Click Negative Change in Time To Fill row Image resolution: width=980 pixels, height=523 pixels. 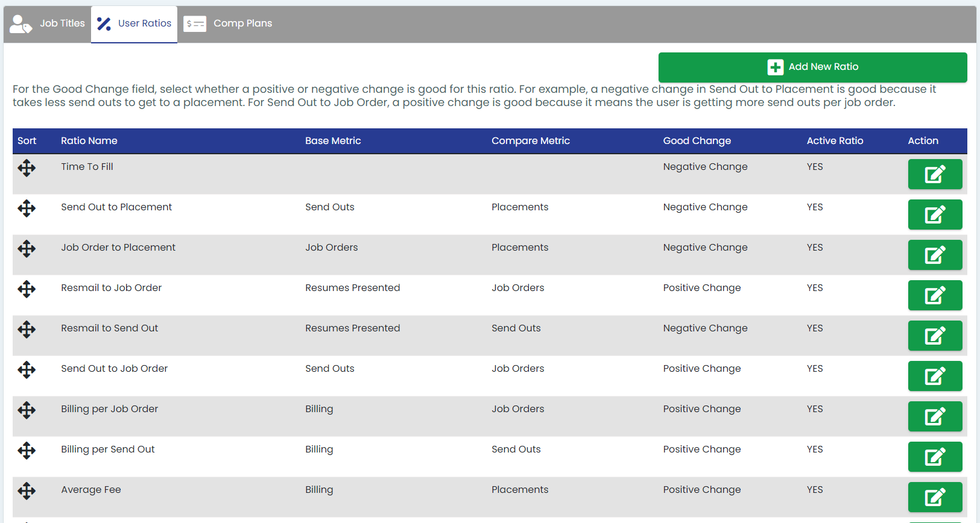point(706,167)
